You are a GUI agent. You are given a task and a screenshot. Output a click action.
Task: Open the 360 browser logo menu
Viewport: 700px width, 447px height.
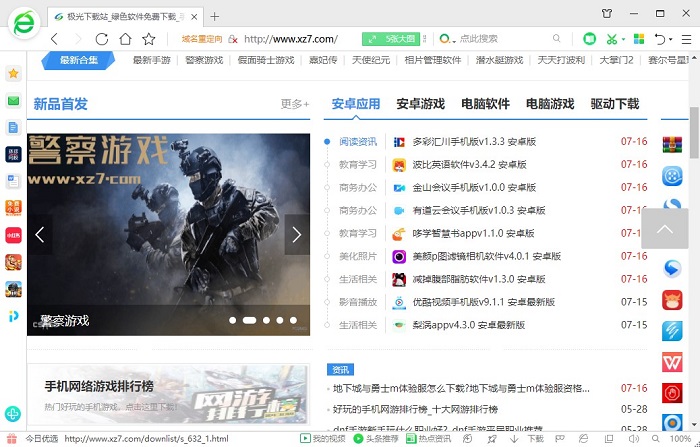coord(24,23)
